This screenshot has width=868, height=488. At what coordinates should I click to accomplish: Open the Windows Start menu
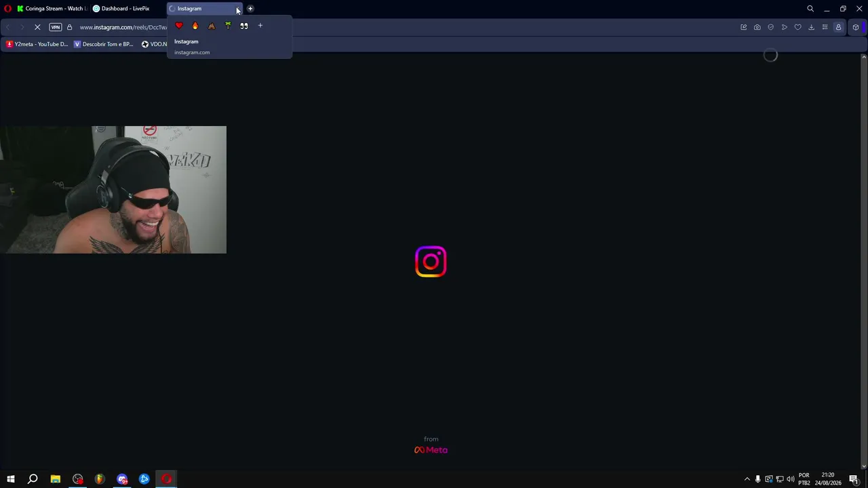click(x=11, y=479)
